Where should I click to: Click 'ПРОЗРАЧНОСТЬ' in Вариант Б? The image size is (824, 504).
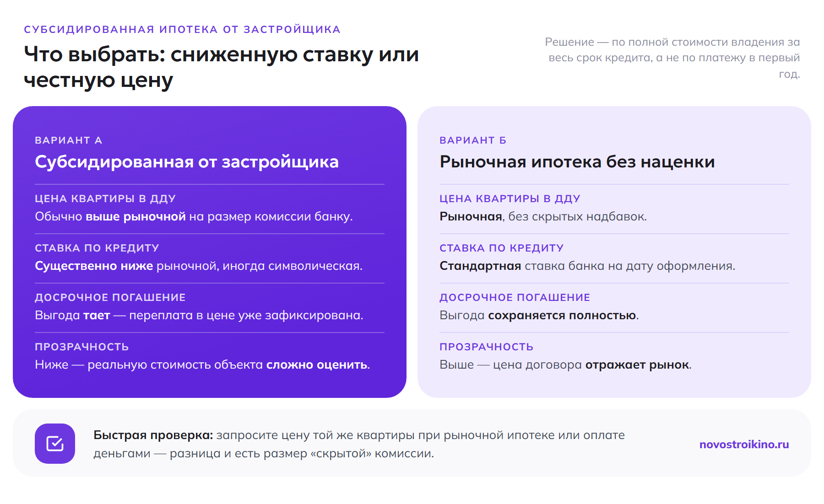point(487,347)
